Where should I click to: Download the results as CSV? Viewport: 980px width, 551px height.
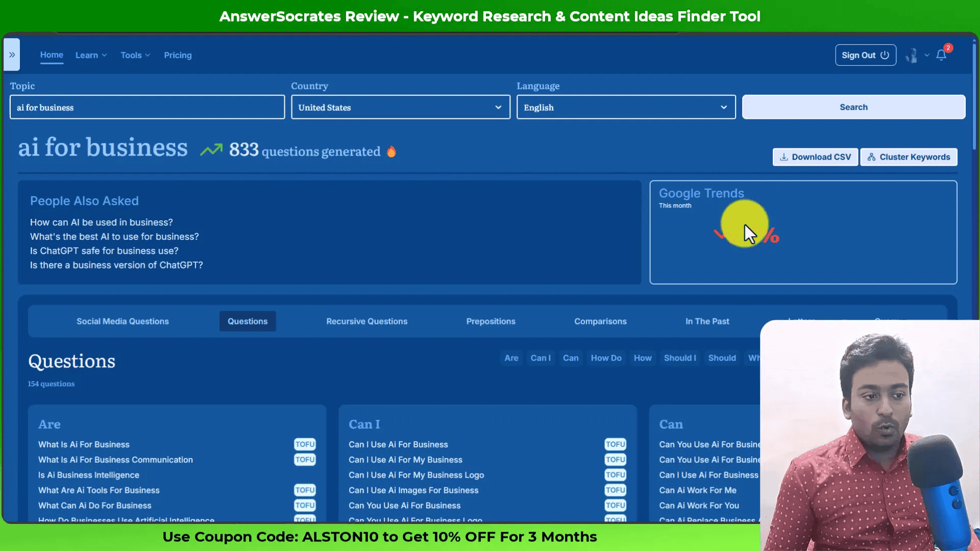pos(815,157)
